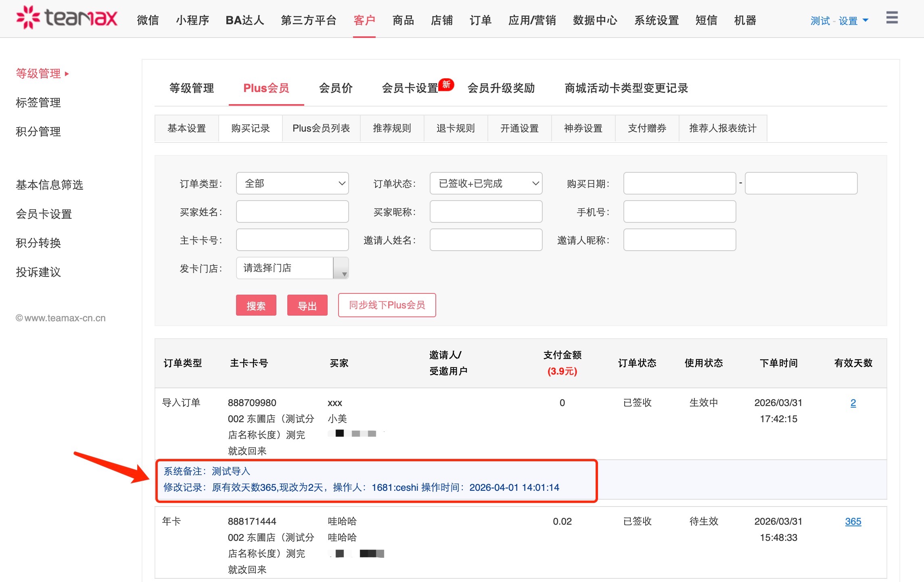
Task: Click the 新 badge on 会员卡设置
Action: (x=446, y=84)
